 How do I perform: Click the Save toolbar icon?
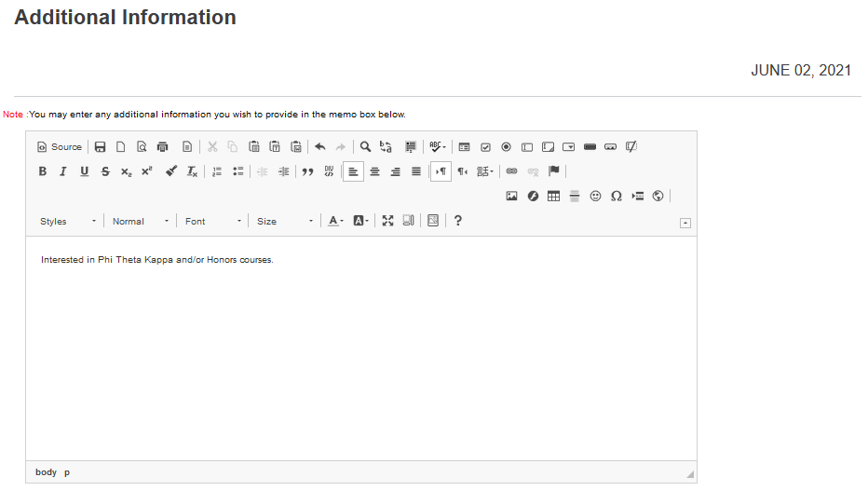pyautogui.click(x=101, y=146)
